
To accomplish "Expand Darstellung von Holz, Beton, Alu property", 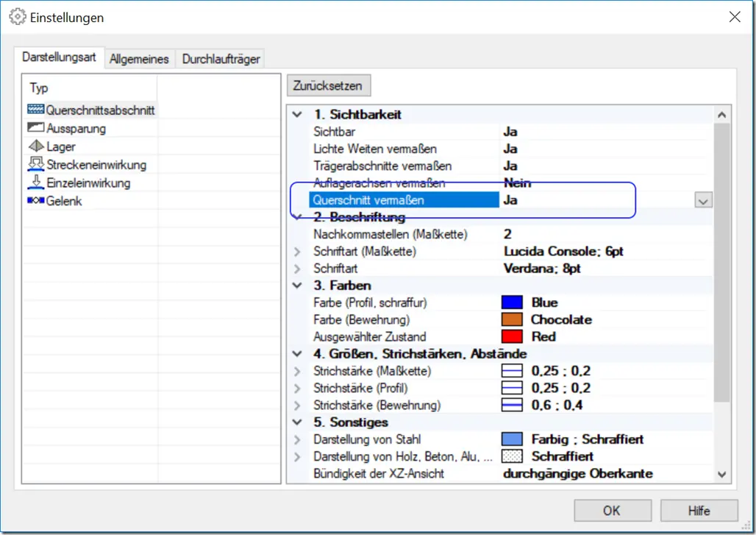I will click(x=298, y=456).
